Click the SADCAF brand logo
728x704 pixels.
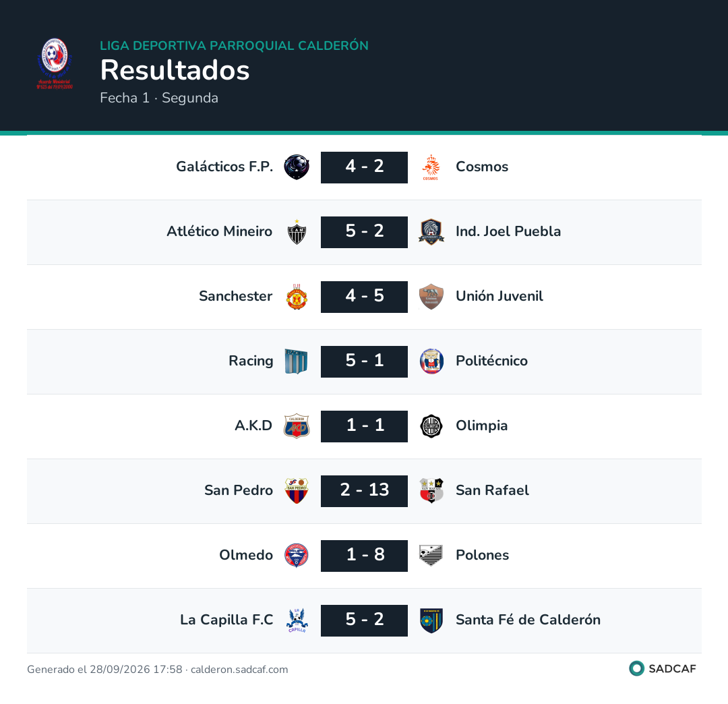tap(662, 669)
